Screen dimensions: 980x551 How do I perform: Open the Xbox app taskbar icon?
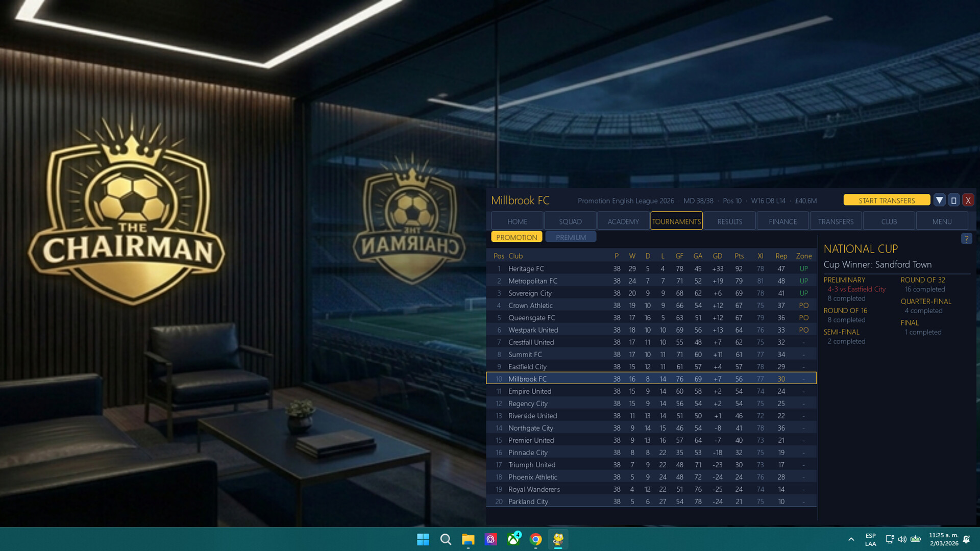(x=513, y=539)
